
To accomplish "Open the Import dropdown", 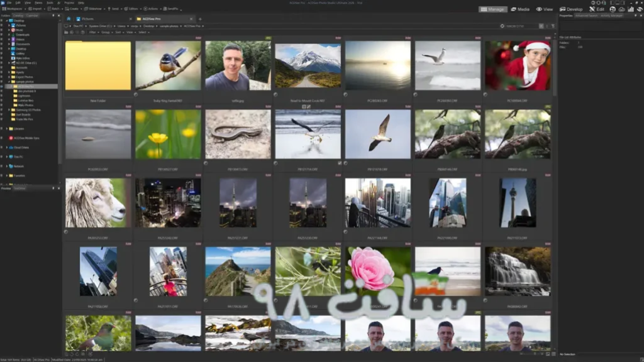I will [36, 9].
